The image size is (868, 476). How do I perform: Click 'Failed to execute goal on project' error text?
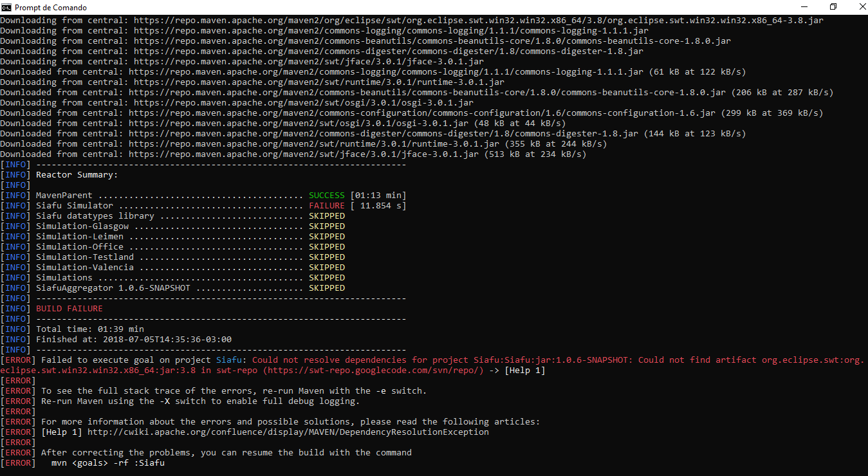click(126, 360)
